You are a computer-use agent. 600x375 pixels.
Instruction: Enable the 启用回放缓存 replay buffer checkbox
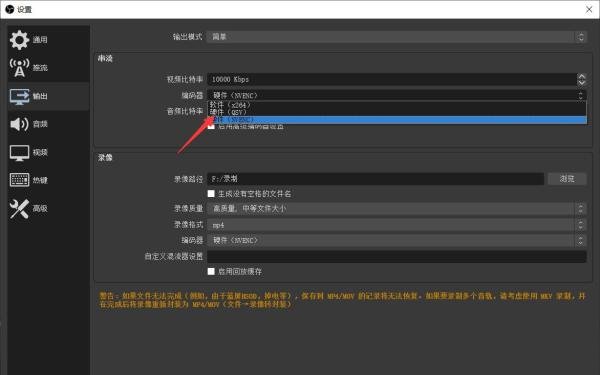click(x=211, y=271)
